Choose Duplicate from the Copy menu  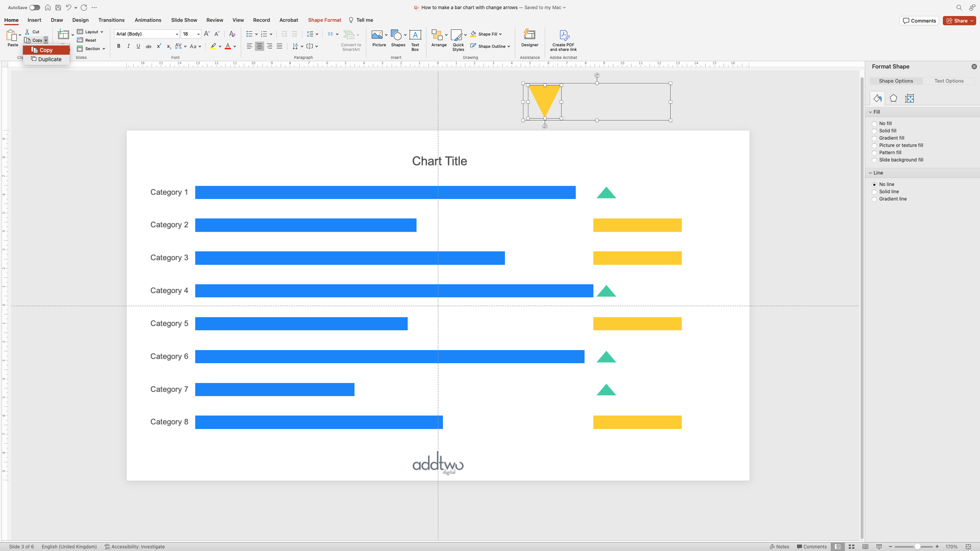point(49,59)
